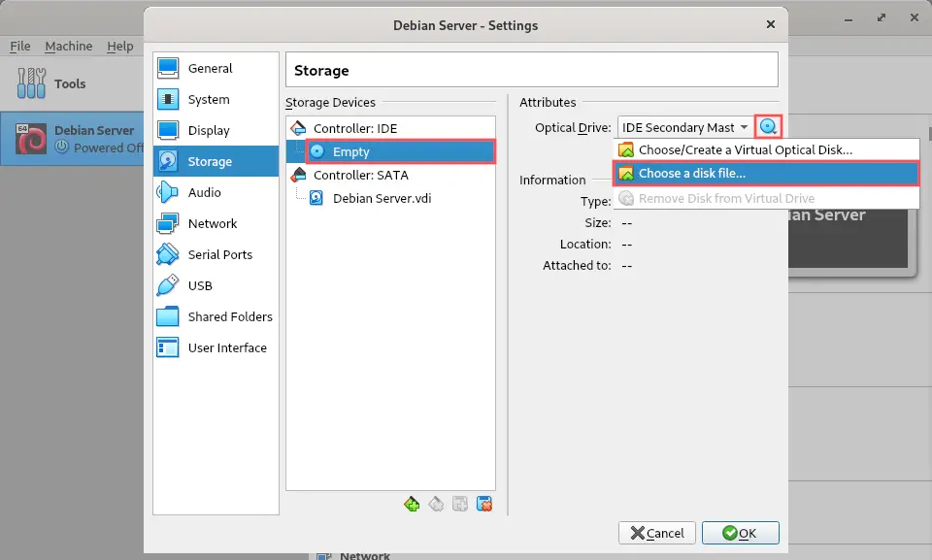
Task: Open the IDE Secondary Master drive dropdown
Action: pos(684,127)
